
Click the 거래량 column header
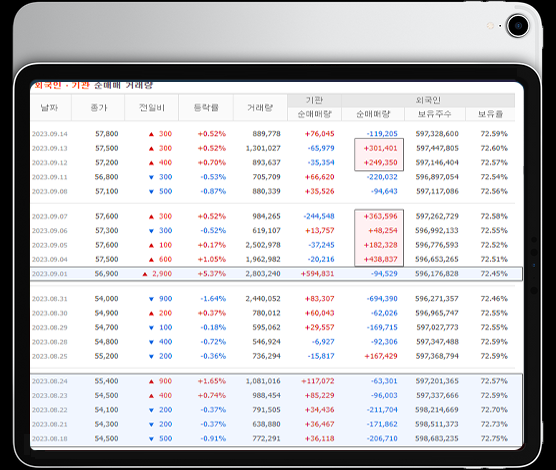coord(260,107)
